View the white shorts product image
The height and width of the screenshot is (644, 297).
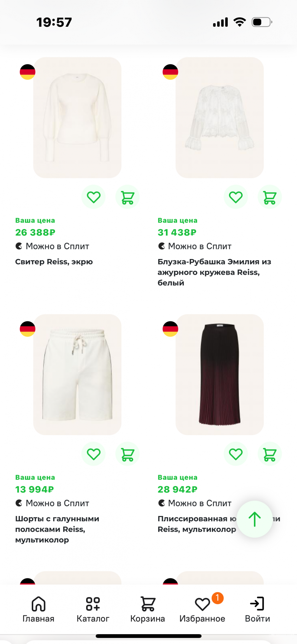(x=77, y=375)
